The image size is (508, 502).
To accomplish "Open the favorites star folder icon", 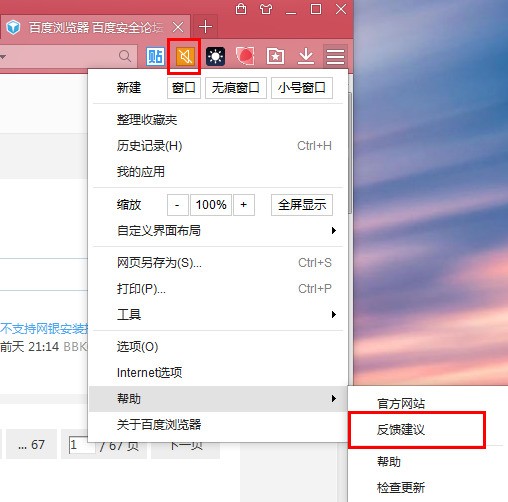I will tap(275, 56).
